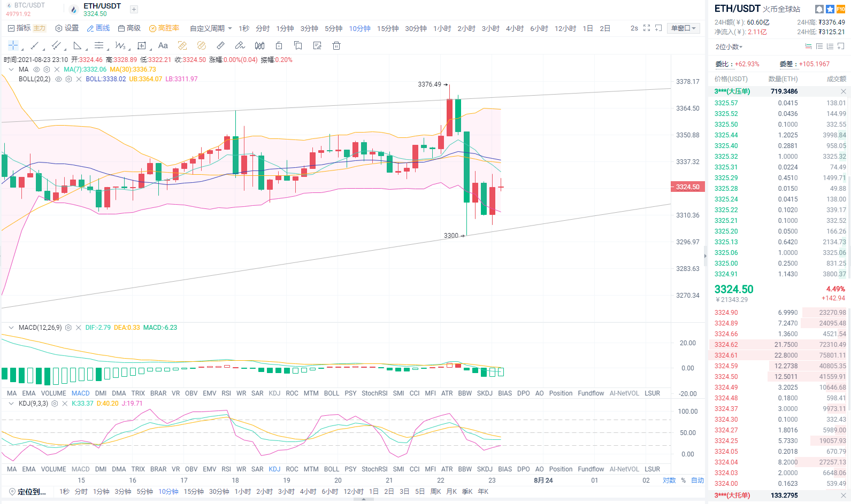Toggle percent scale at bottom right

point(683,480)
